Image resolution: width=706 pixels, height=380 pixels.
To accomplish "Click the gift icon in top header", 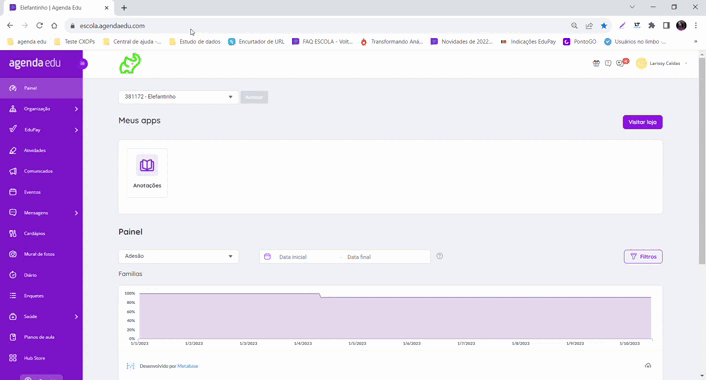I will pyautogui.click(x=596, y=63).
